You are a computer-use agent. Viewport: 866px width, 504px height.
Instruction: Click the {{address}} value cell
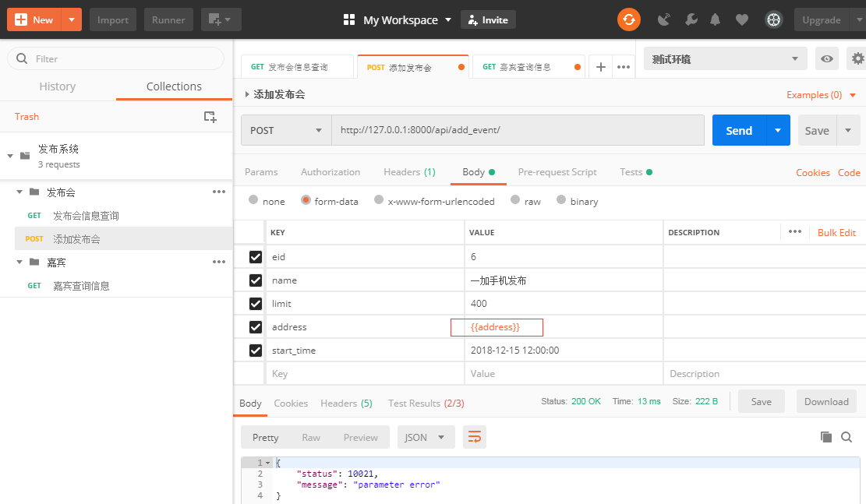tap(564, 327)
